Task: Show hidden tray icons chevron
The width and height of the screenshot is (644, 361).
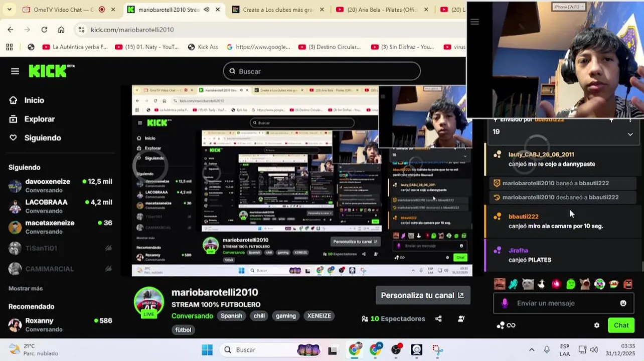Action: (532, 349)
